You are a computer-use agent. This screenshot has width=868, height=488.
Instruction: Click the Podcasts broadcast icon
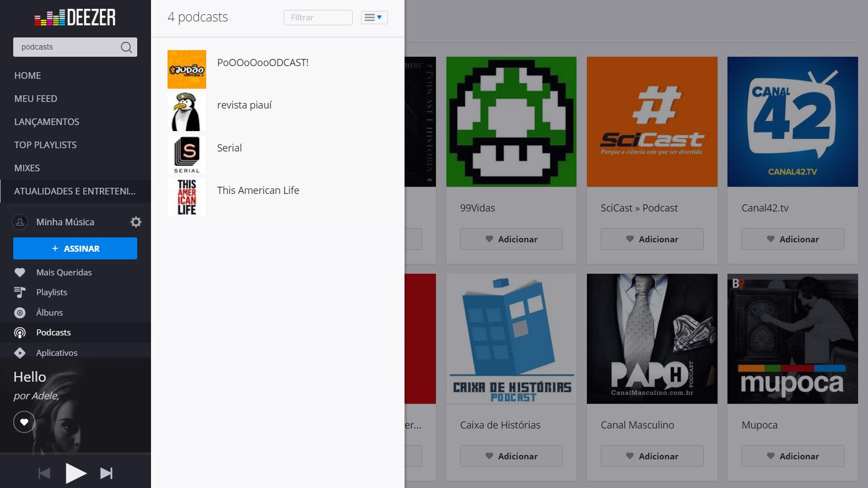(20, 333)
